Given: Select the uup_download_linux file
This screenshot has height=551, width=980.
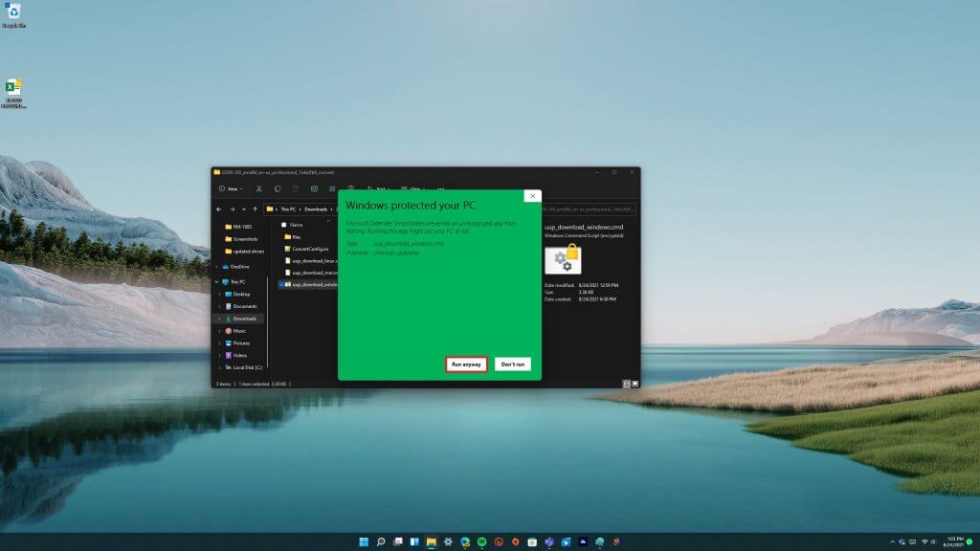Looking at the screenshot, I should tap(311, 261).
